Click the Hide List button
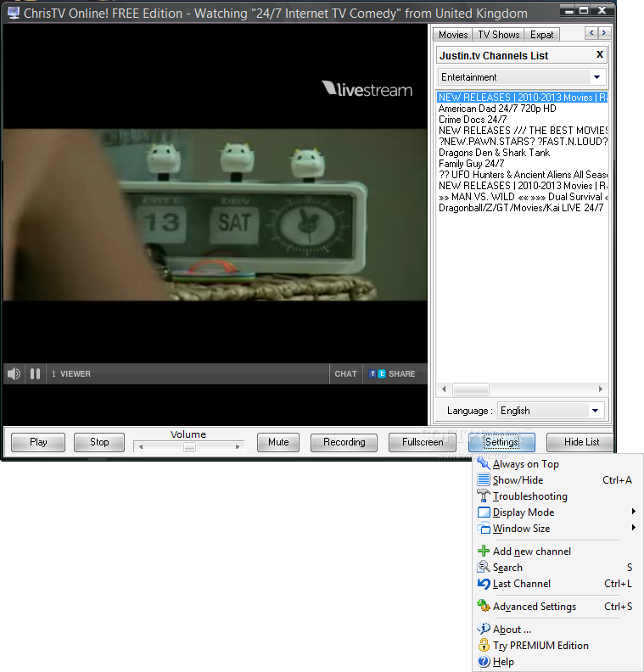 [580, 442]
